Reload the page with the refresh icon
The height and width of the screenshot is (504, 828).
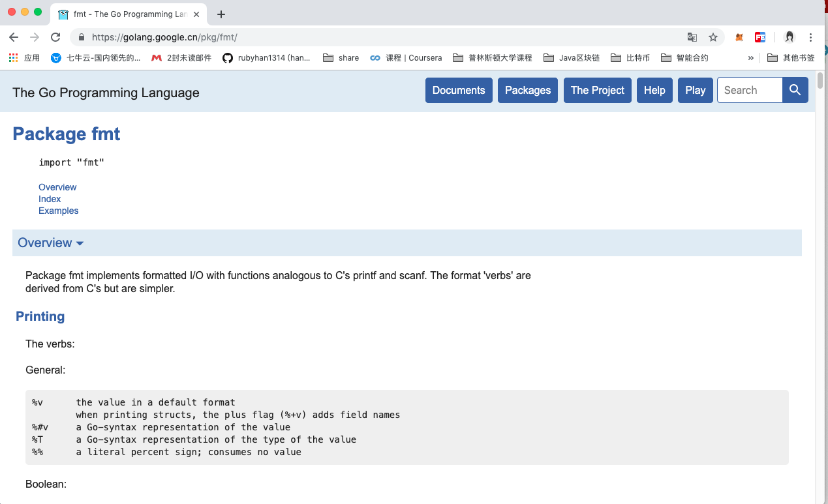coord(55,37)
